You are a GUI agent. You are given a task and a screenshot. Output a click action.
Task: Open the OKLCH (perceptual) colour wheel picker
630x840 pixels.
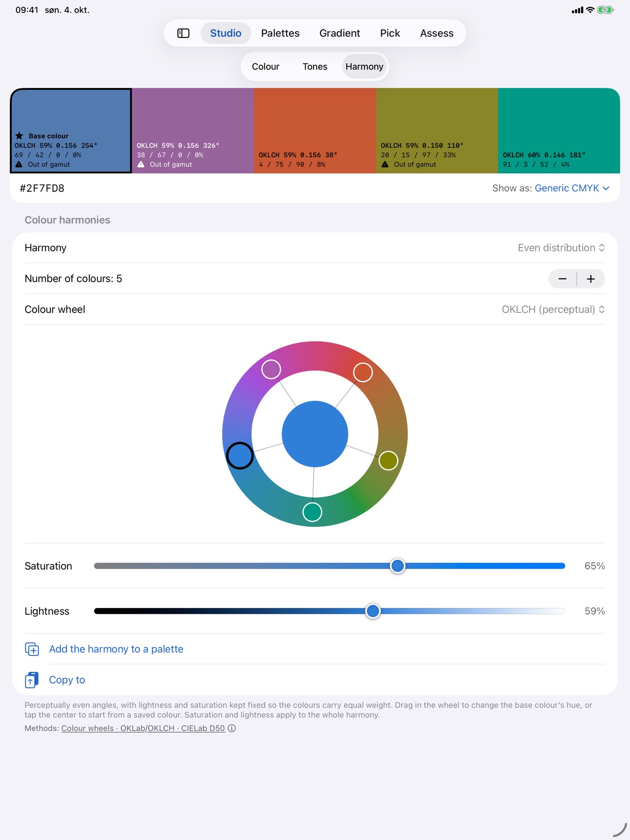tap(553, 310)
